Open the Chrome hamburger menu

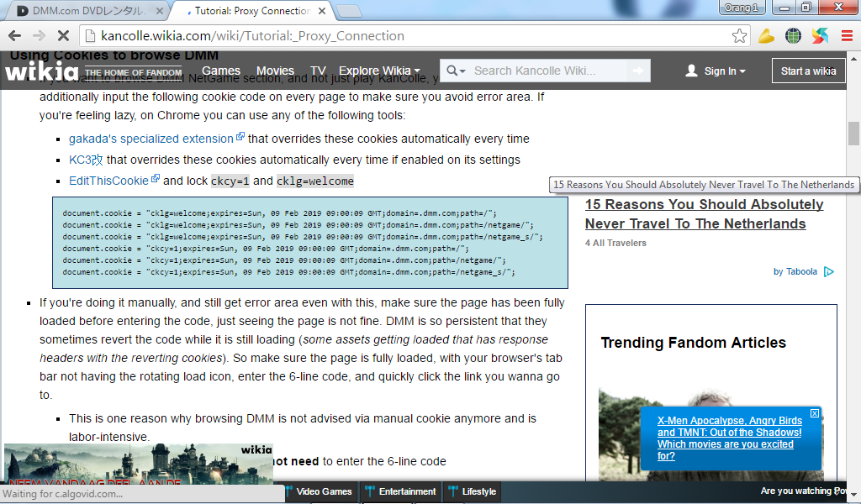[847, 36]
